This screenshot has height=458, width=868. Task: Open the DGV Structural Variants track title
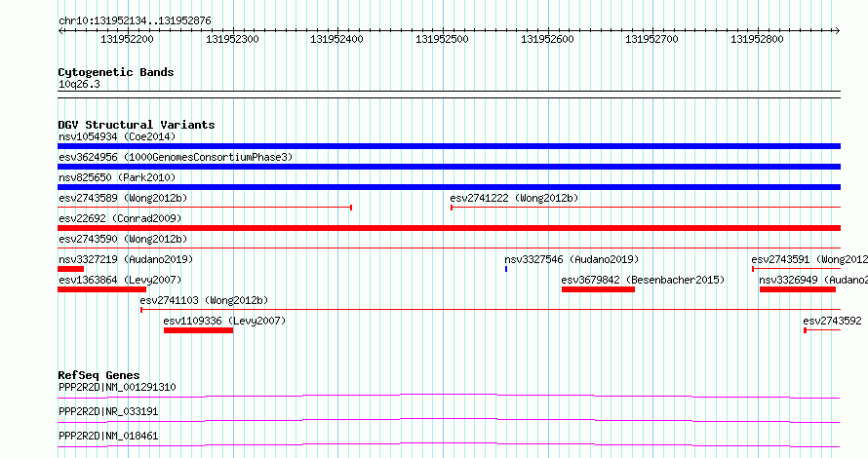(137, 125)
